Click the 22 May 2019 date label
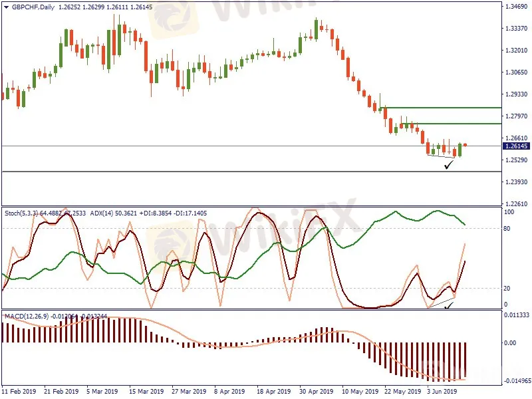The width and height of the screenshot is (532, 399). 403,391
